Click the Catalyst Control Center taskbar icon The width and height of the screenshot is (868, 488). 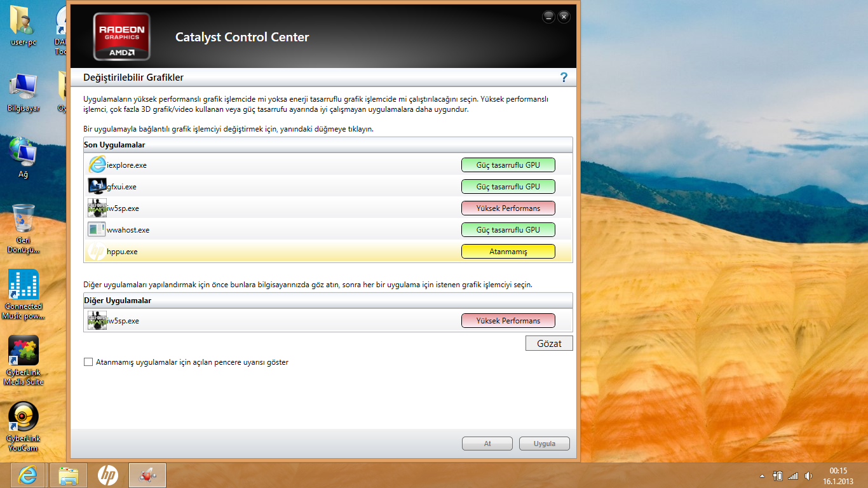click(x=147, y=475)
